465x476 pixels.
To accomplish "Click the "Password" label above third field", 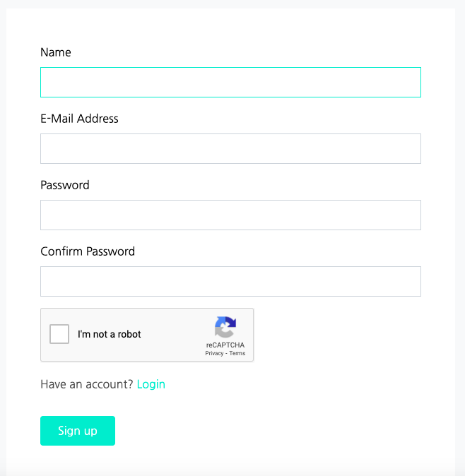I will (65, 185).
